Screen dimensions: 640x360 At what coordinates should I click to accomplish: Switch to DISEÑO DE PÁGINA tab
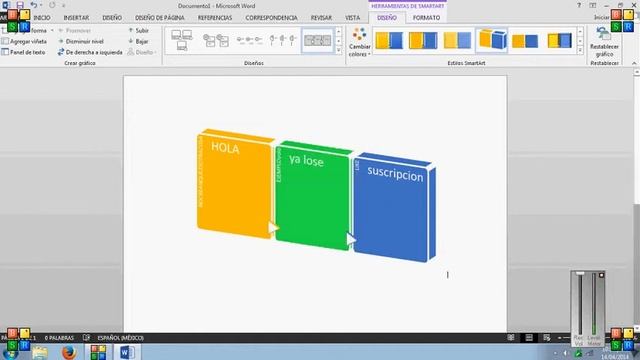(160, 18)
